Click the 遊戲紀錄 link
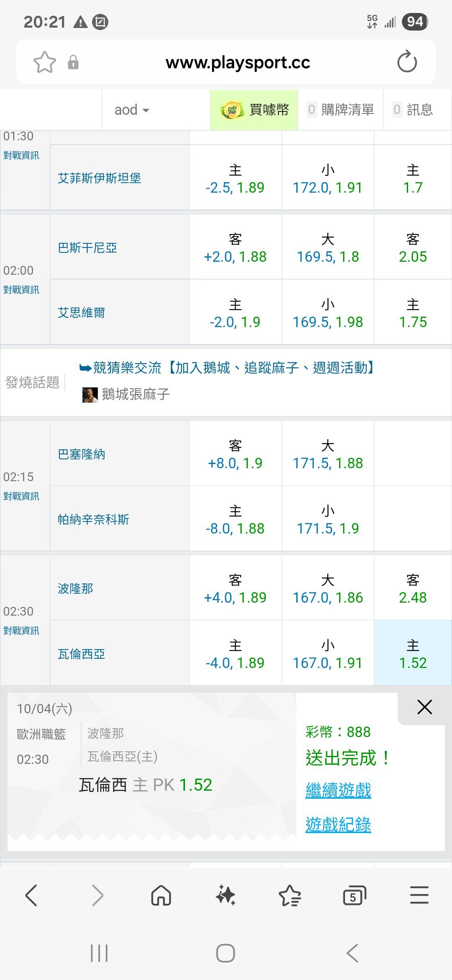Screen dimensions: 452x980 338,825
